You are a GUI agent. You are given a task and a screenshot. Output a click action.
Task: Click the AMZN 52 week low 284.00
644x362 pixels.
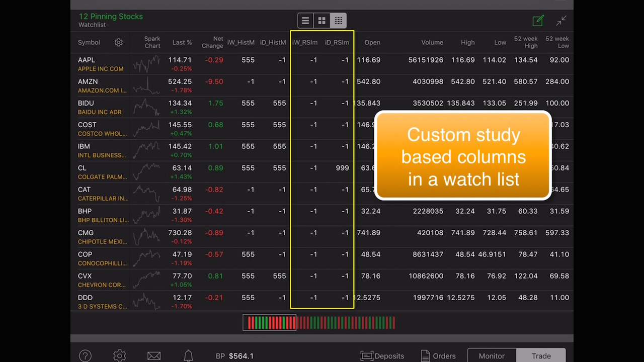tap(557, 81)
